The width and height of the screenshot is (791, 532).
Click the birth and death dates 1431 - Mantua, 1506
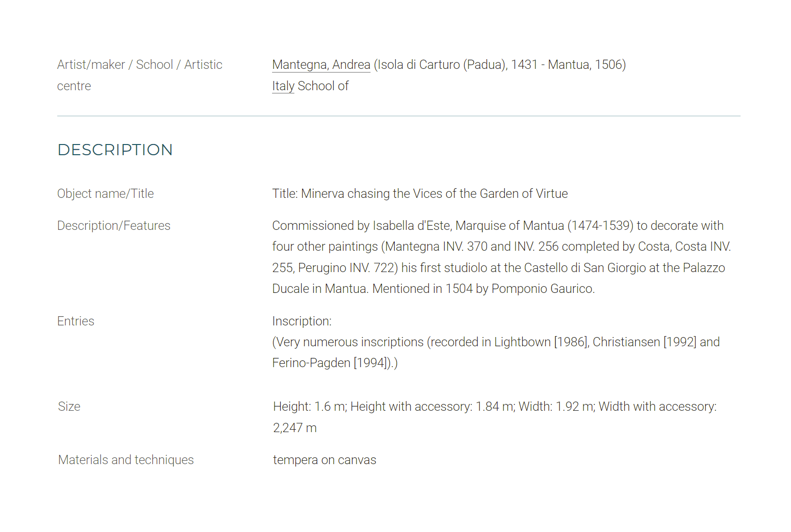567,64
